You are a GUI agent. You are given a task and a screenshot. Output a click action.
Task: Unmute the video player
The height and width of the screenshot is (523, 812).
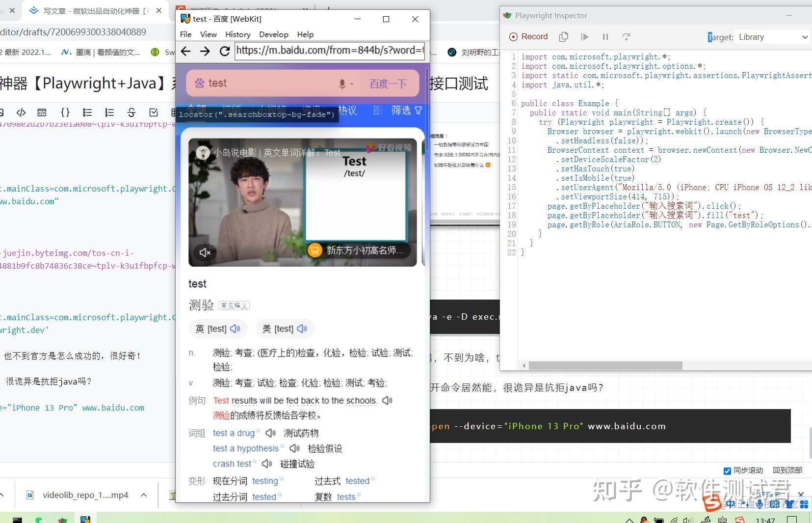(x=204, y=252)
